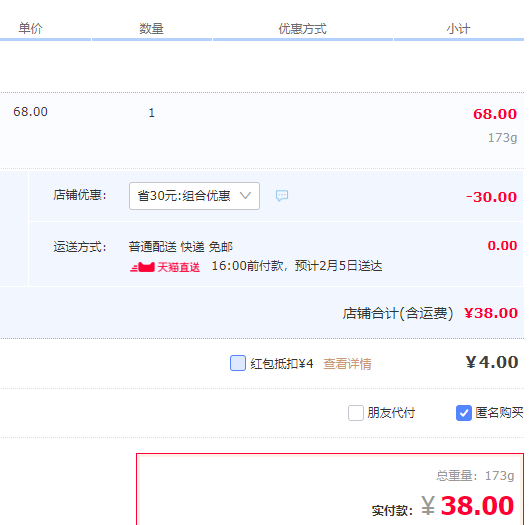Click the 普通配送 快递 免邮 shipping option
This screenshot has width=529, height=525.
point(180,247)
